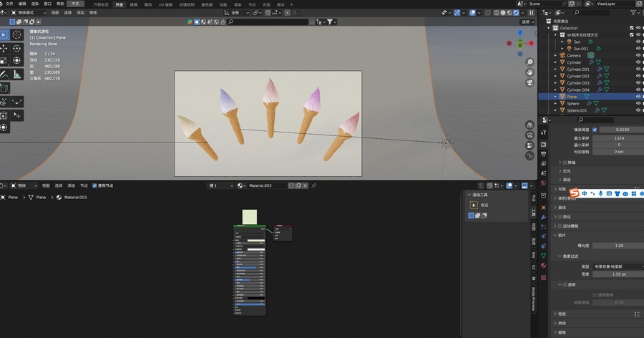
Task: Click the 最大采样 1024 field
Action: 618,138
